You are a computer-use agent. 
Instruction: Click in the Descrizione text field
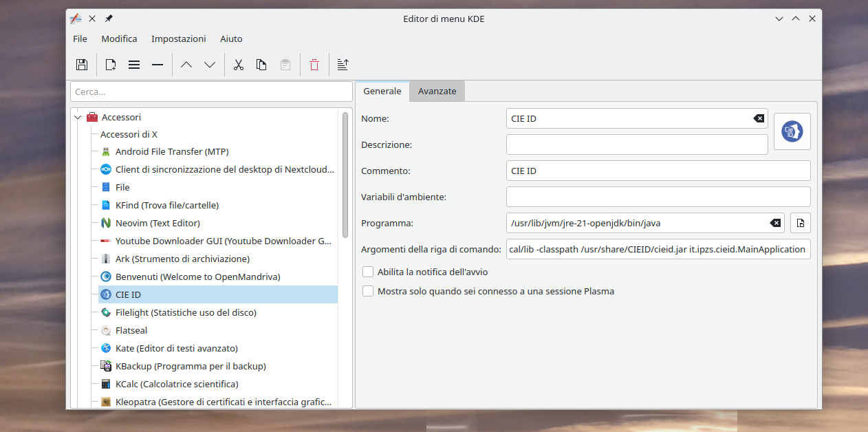pos(637,144)
